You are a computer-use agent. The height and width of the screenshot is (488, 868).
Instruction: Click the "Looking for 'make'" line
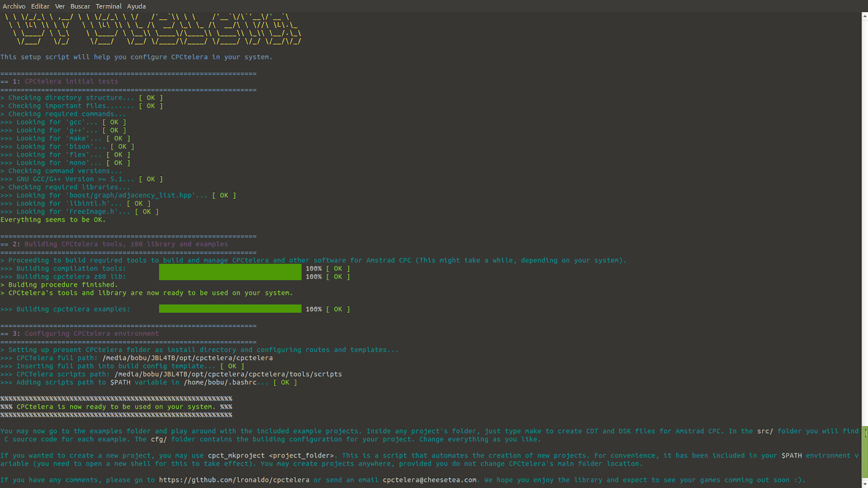(66, 138)
